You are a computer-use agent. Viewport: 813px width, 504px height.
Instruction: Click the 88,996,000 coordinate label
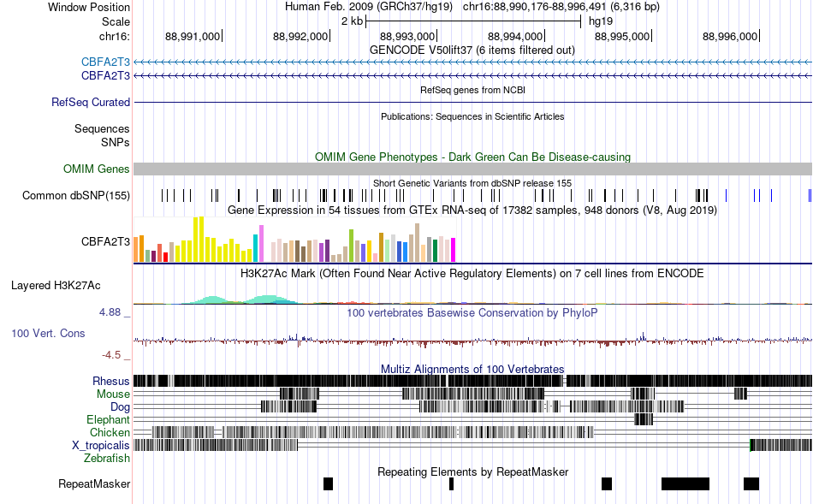pyautogui.click(x=729, y=36)
